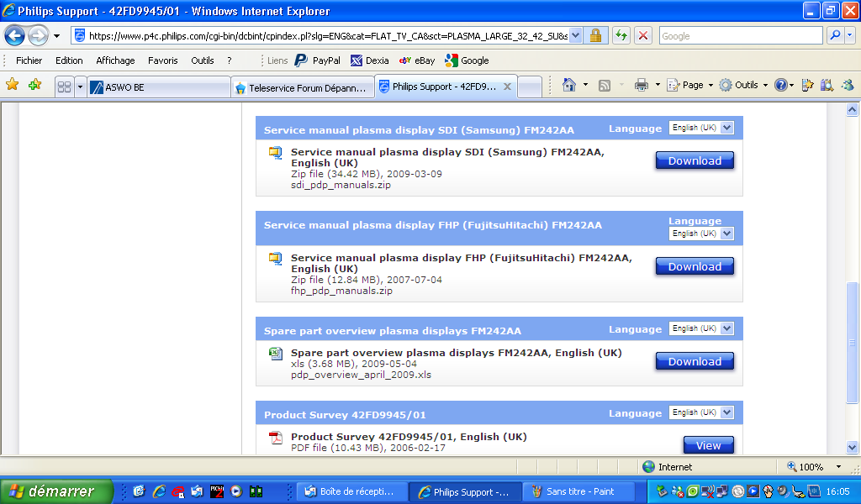Viewport: 861px width, 504px height.
Task: Open the Affichage menu
Action: (x=115, y=60)
